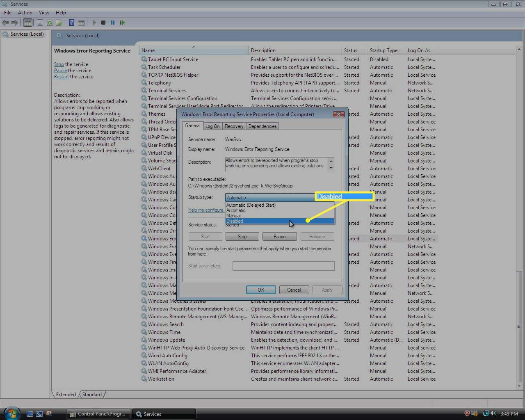Open the Windows Start orb
The height and width of the screenshot is (420, 525).
point(12,413)
